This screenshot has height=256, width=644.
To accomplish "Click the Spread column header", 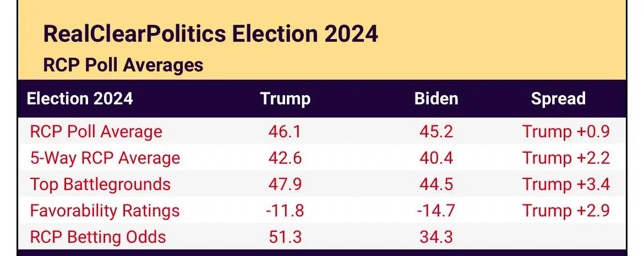I will coord(558,99).
